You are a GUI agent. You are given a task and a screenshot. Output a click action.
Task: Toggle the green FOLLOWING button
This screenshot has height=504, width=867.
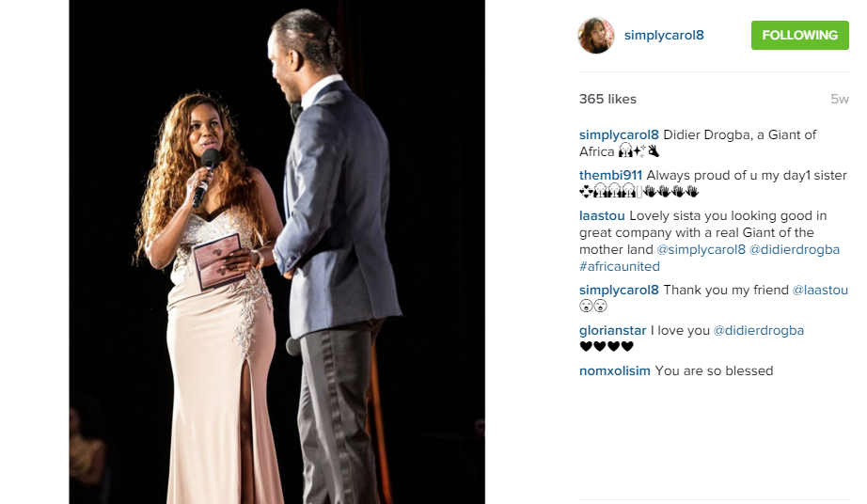pos(799,36)
